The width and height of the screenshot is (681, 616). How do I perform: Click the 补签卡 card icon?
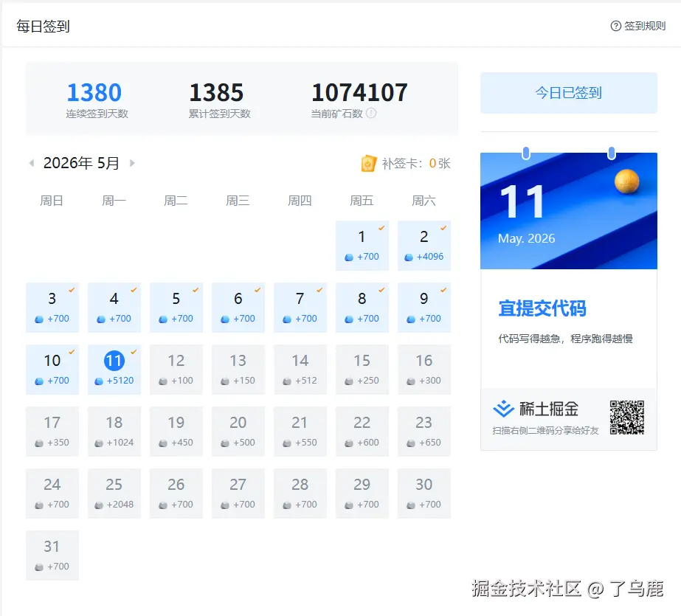368,164
